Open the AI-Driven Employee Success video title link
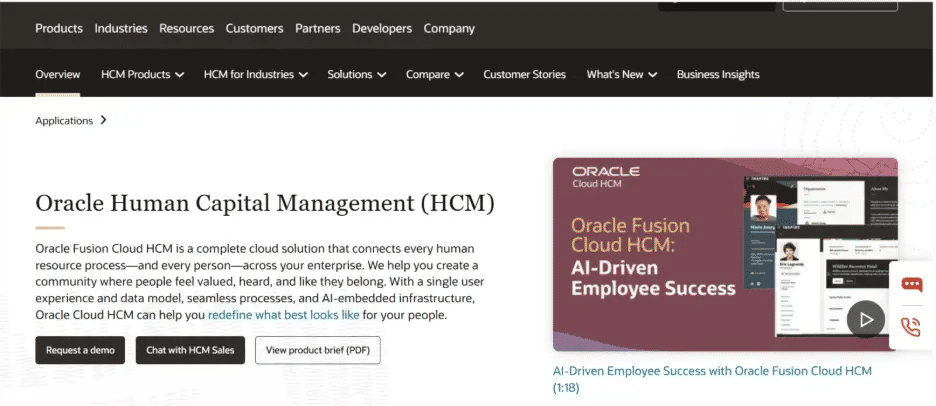Viewport: 936px width, 406px height. 712,371
